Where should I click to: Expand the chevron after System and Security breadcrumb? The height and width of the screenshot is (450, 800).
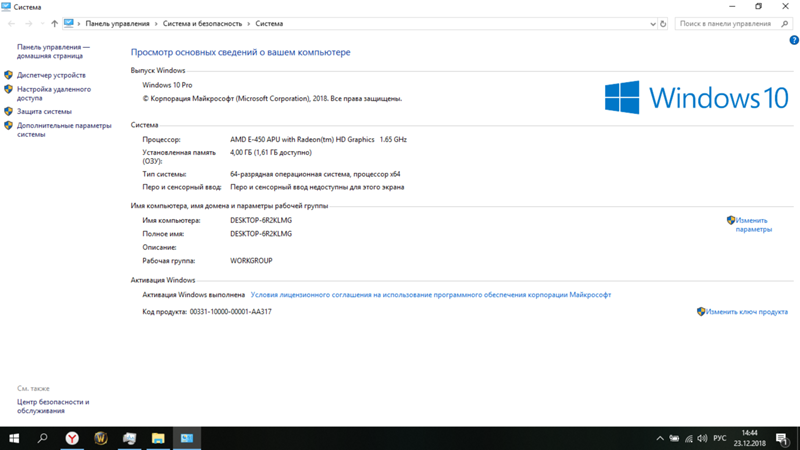pyautogui.click(x=248, y=23)
